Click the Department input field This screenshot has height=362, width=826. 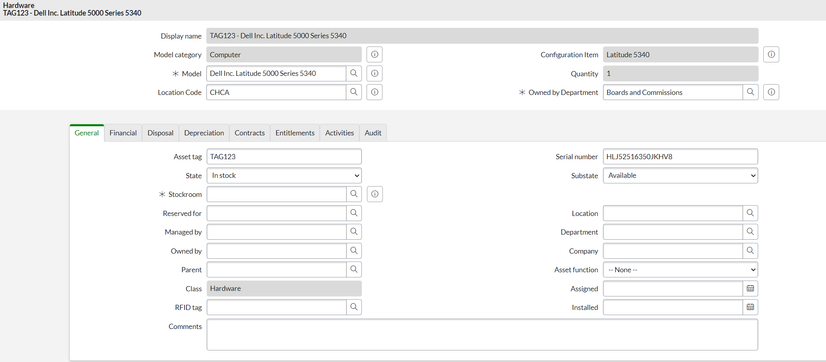pyautogui.click(x=673, y=232)
